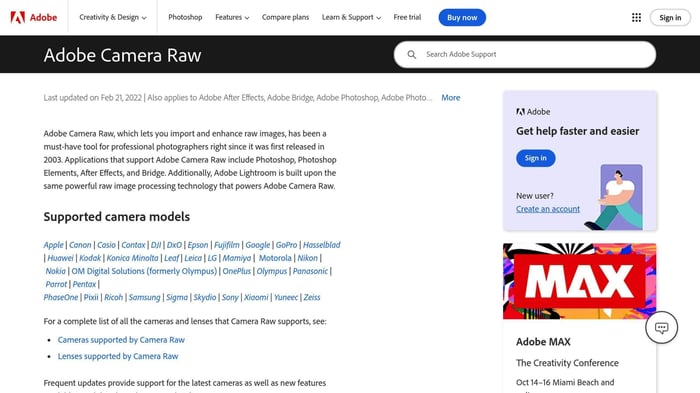Click the header Sign in button

click(x=670, y=17)
